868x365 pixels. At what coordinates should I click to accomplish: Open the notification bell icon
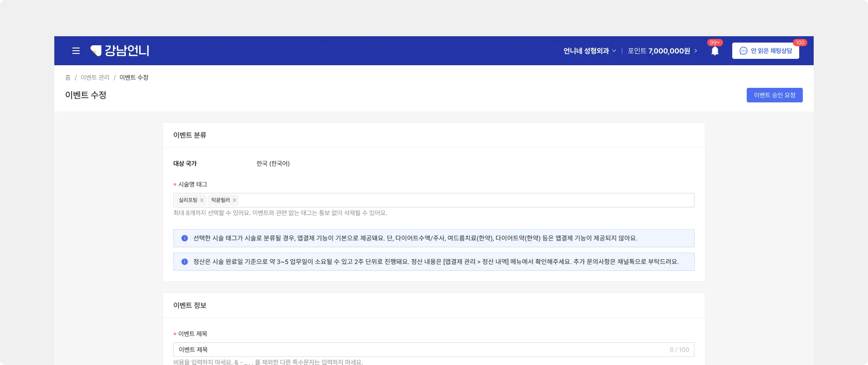(715, 51)
